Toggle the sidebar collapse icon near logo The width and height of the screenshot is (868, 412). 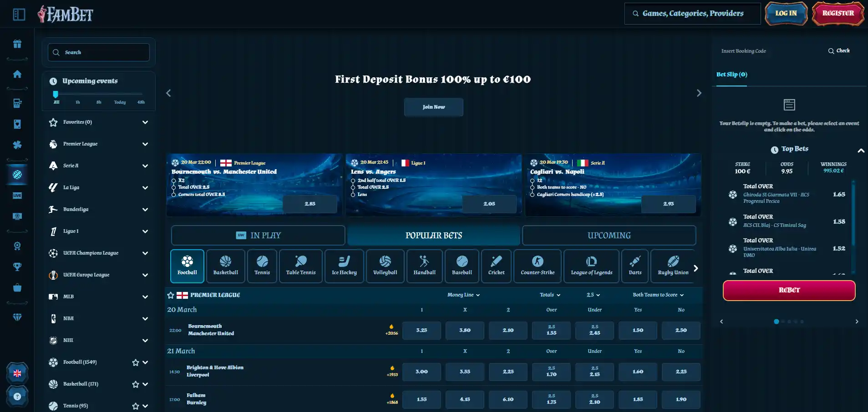[x=19, y=15]
